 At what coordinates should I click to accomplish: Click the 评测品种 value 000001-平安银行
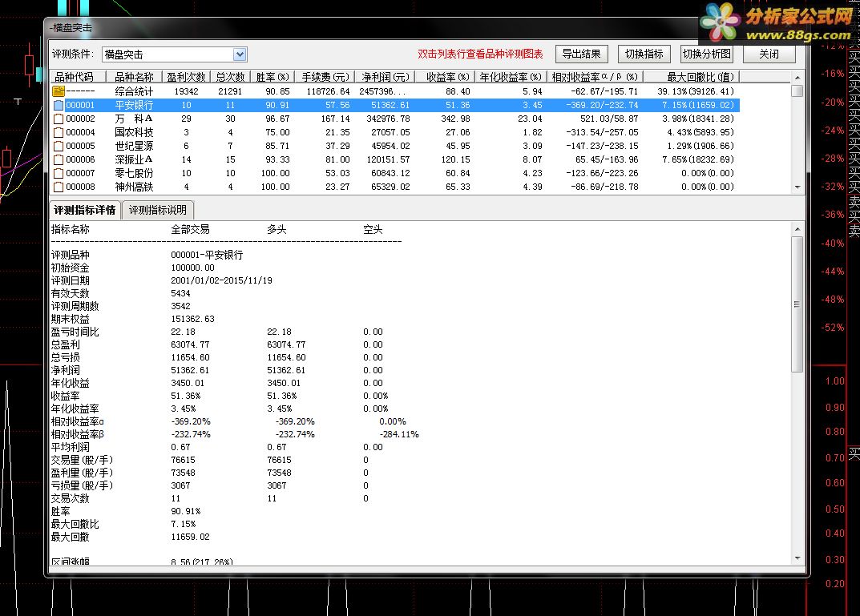tap(207, 255)
